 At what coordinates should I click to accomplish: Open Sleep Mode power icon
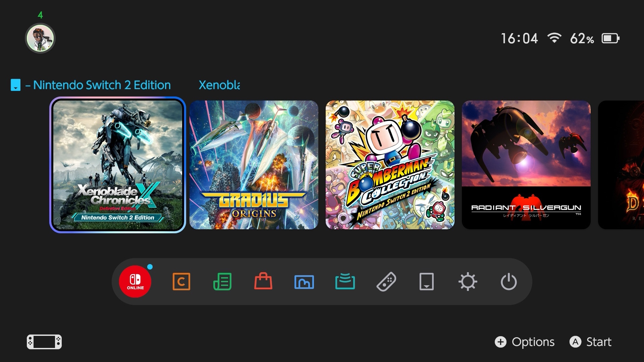pos(509,282)
